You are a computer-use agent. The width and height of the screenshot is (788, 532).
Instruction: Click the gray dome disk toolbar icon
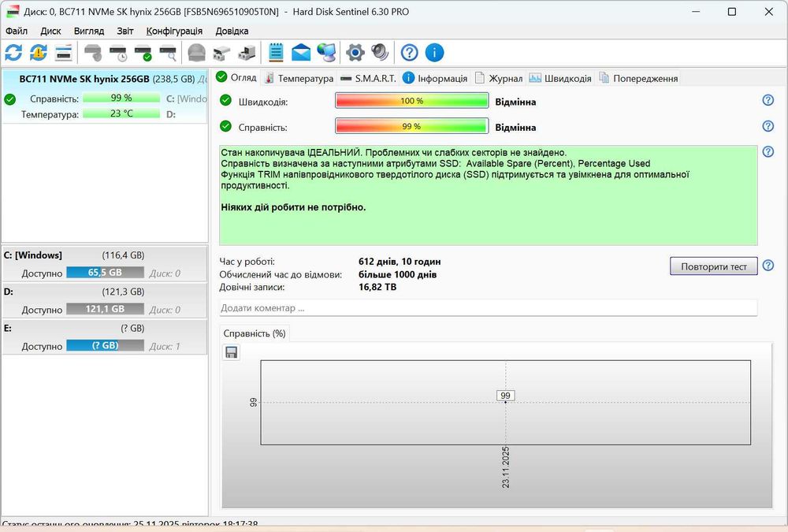pyautogui.click(x=196, y=52)
